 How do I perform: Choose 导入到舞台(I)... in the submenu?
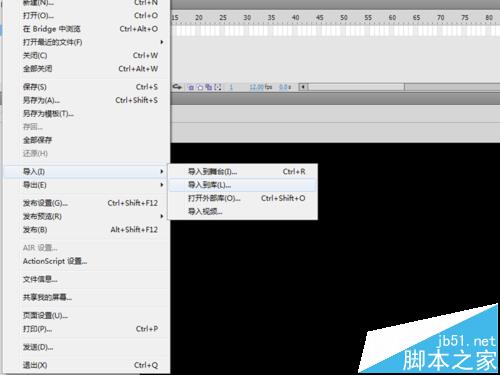pyautogui.click(x=243, y=172)
